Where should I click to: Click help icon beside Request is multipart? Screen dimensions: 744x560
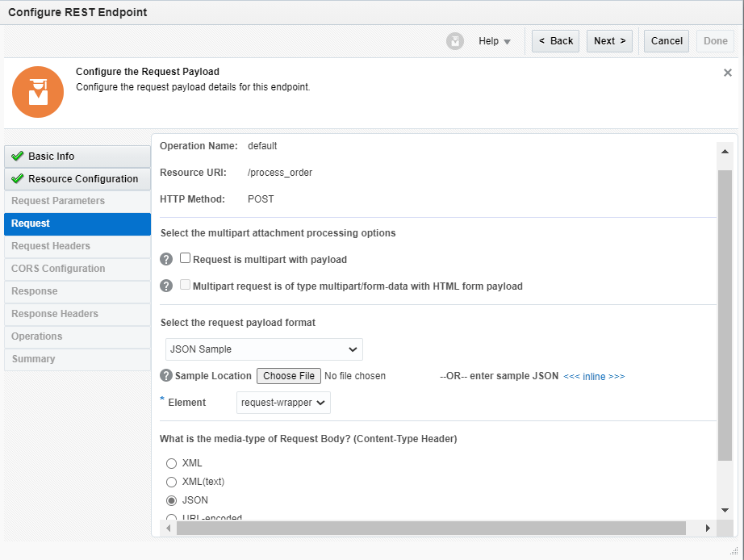pos(167,260)
